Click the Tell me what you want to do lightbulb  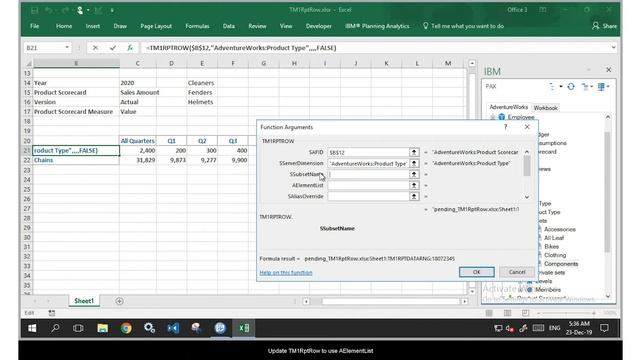pyautogui.click(x=425, y=26)
